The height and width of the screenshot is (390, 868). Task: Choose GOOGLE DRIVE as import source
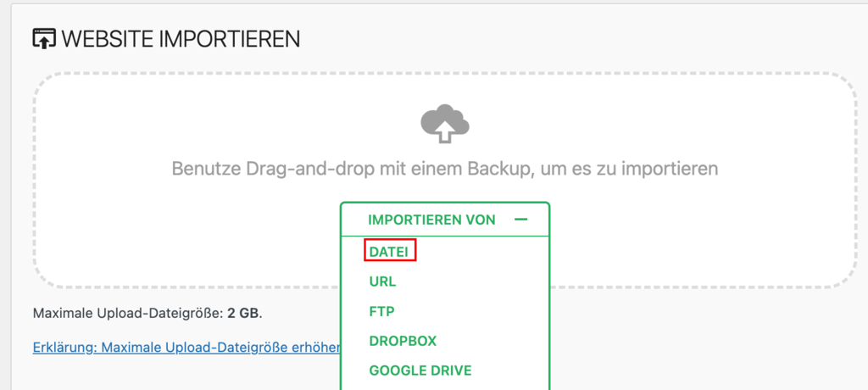click(420, 370)
